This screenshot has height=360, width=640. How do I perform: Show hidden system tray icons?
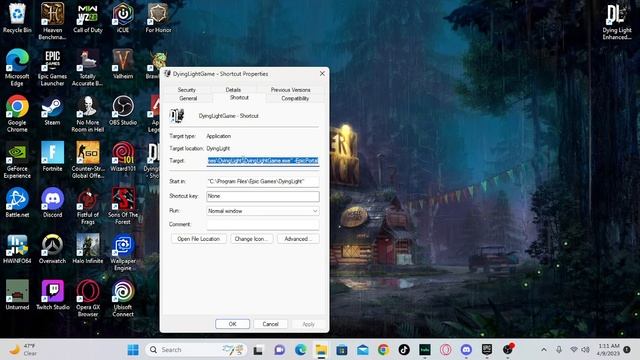[x=544, y=350]
